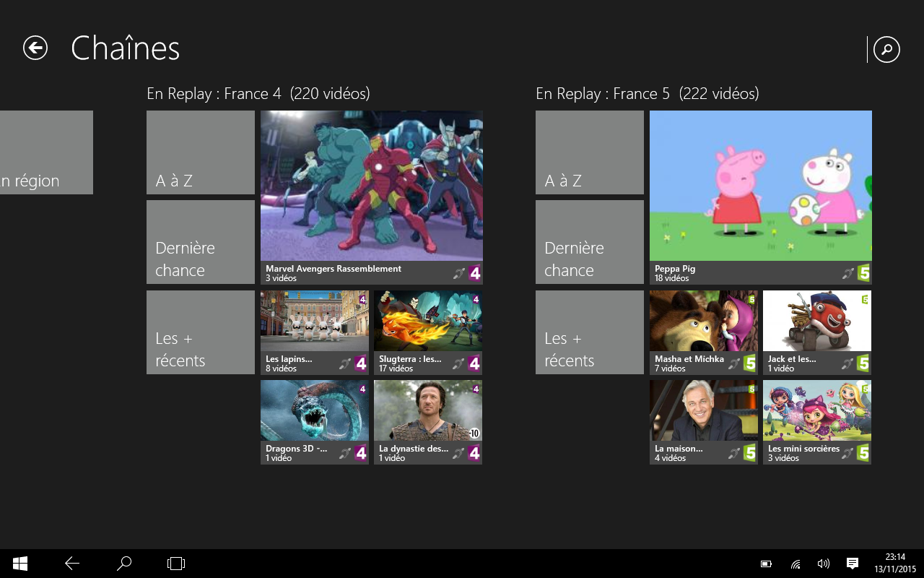Viewport: 924px width, 578px height.
Task: Open the 'En Replay : France 4 (220 vidéos)' header
Action: click(x=258, y=94)
